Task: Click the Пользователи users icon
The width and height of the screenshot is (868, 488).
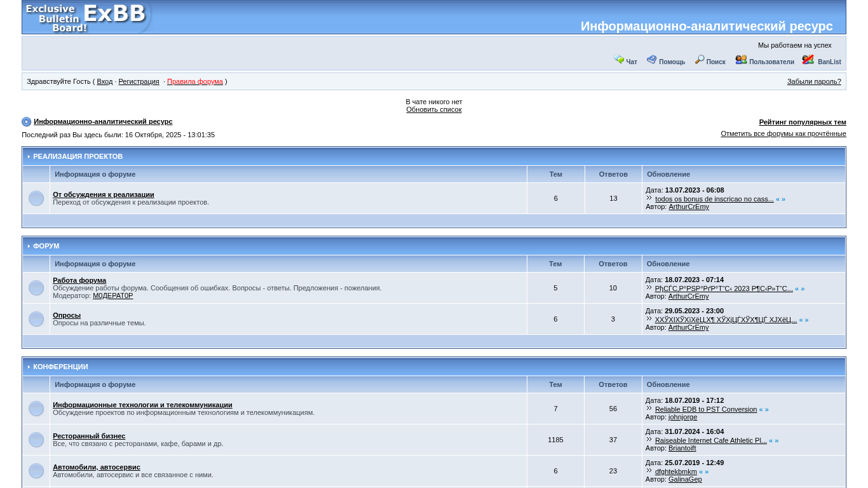Action: click(x=741, y=60)
